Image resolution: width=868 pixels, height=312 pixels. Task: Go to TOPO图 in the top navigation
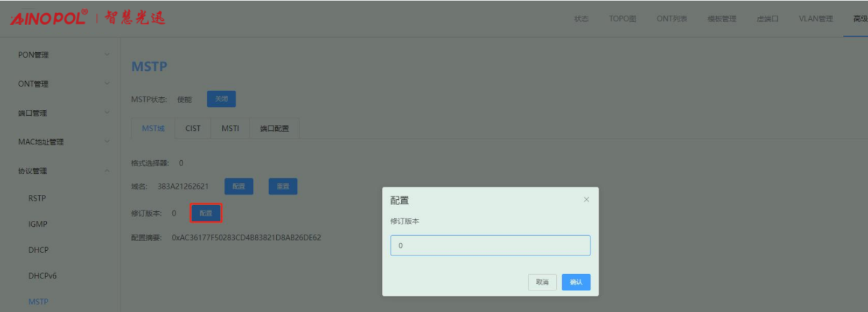click(x=622, y=19)
